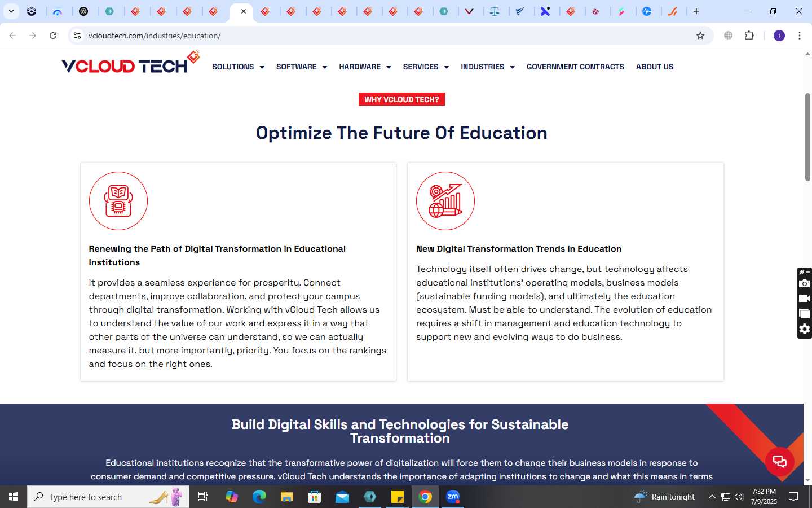
Task: Click the robot book icon in first card
Action: pos(118,201)
